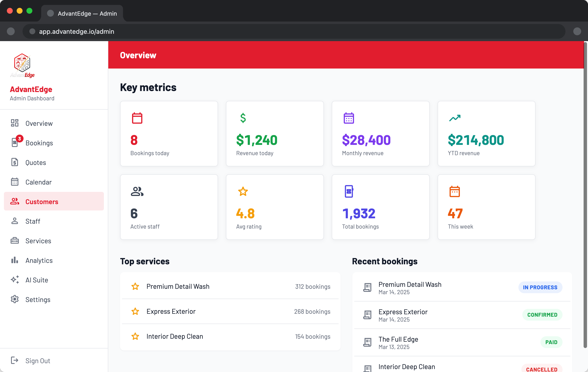Click the Key metrics heading

coord(148,87)
